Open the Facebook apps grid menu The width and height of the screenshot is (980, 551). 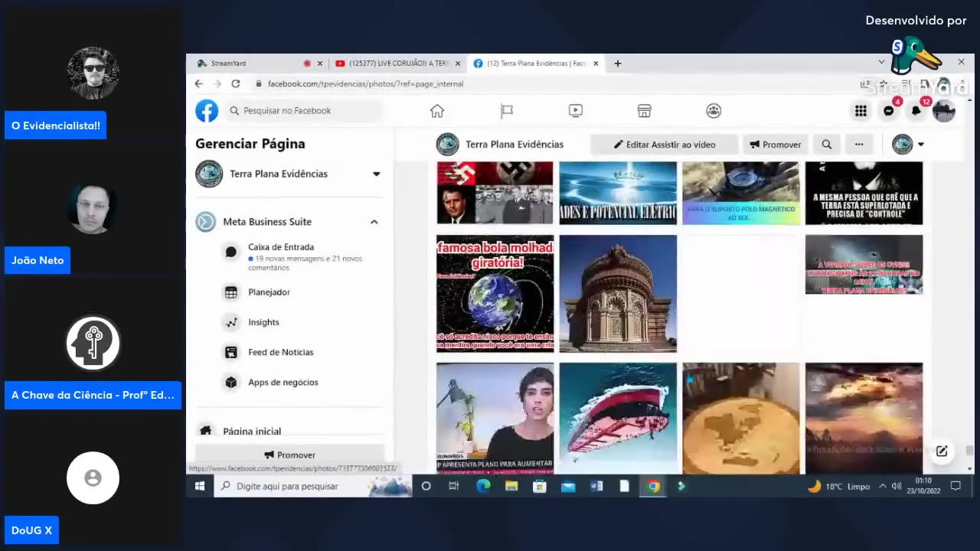click(861, 111)
